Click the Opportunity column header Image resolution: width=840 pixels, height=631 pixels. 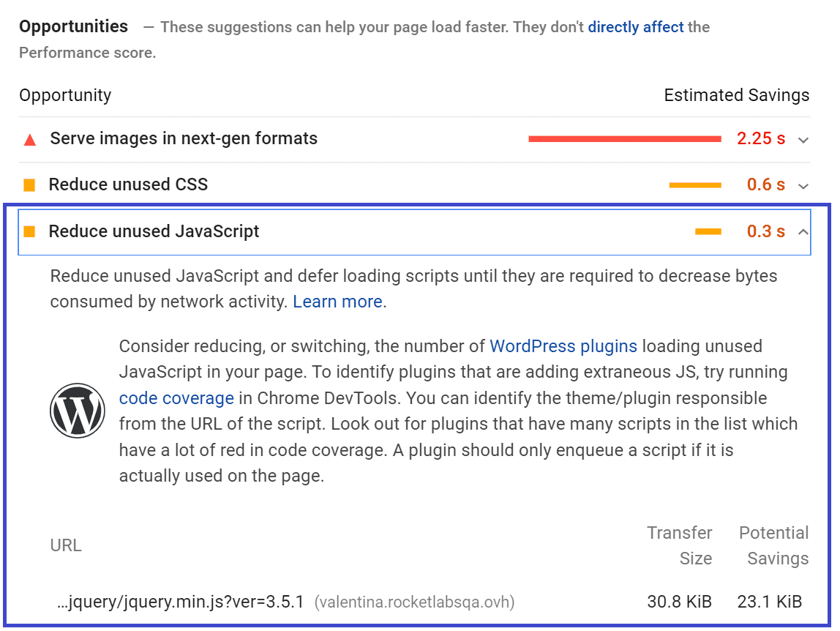(65, 95)
